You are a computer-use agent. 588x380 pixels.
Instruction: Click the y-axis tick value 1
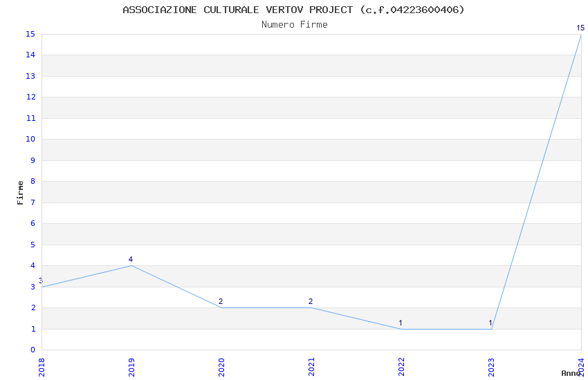click(x=33, y=329)
